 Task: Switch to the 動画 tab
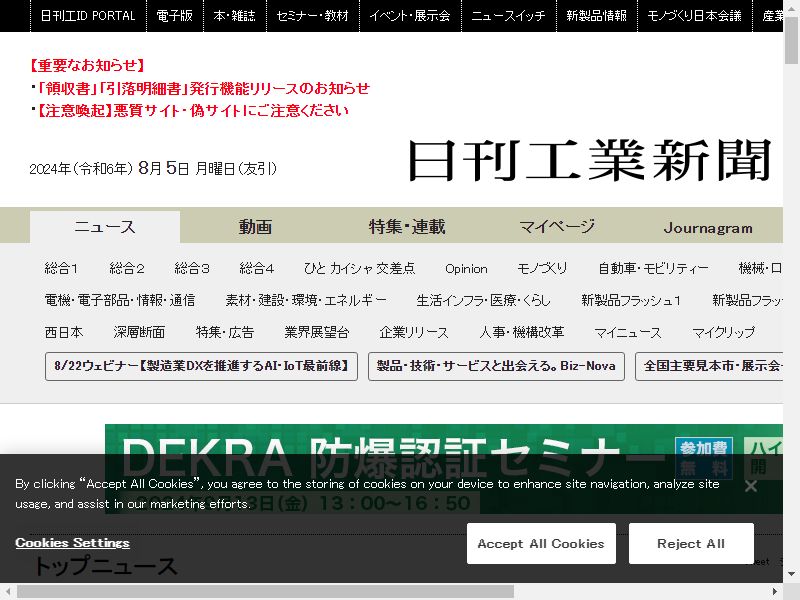pos(255,227)
